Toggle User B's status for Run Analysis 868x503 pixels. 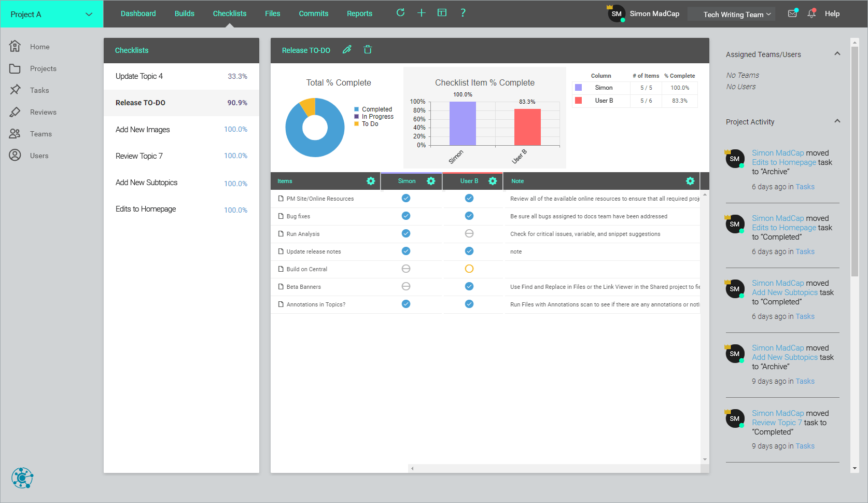click(469, 233)
